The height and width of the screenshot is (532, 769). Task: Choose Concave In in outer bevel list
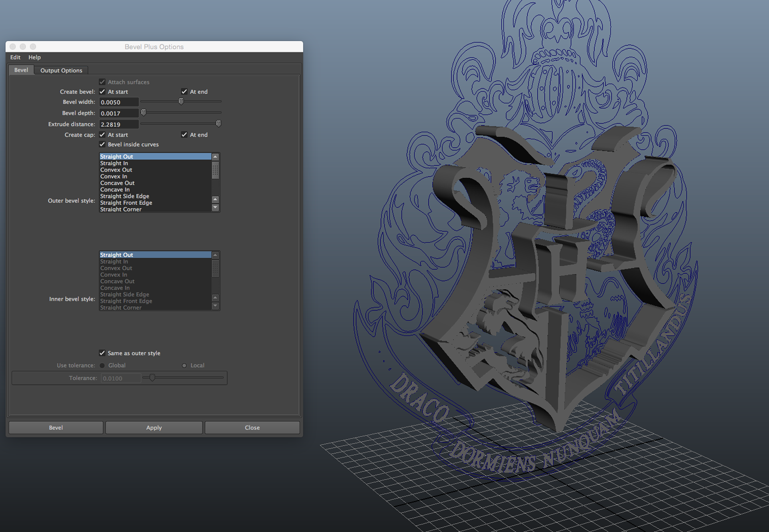click(x=115, y=189)
